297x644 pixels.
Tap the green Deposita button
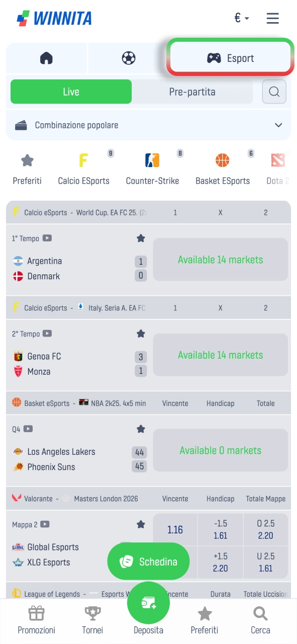point(148,603)
